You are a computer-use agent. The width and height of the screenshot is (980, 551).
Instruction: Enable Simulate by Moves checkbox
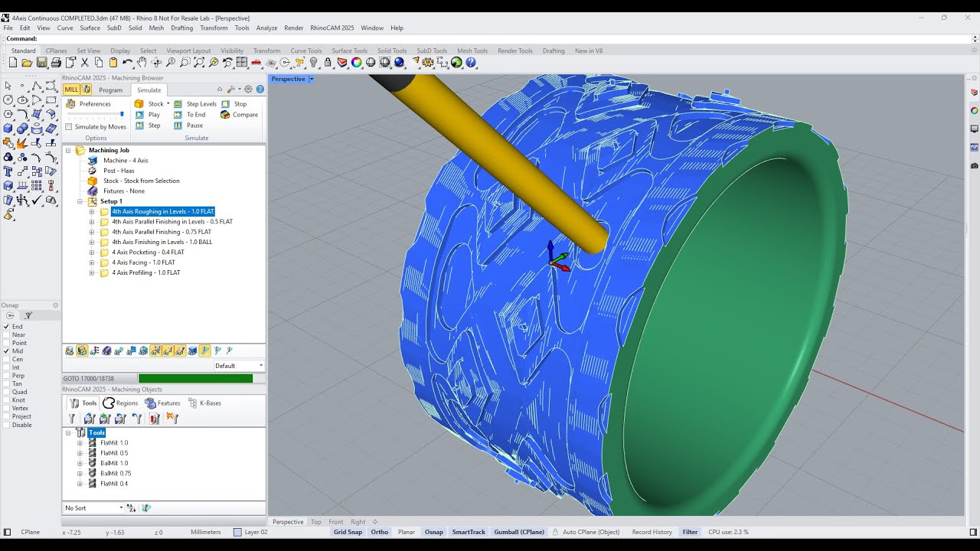tap(69, 127)
